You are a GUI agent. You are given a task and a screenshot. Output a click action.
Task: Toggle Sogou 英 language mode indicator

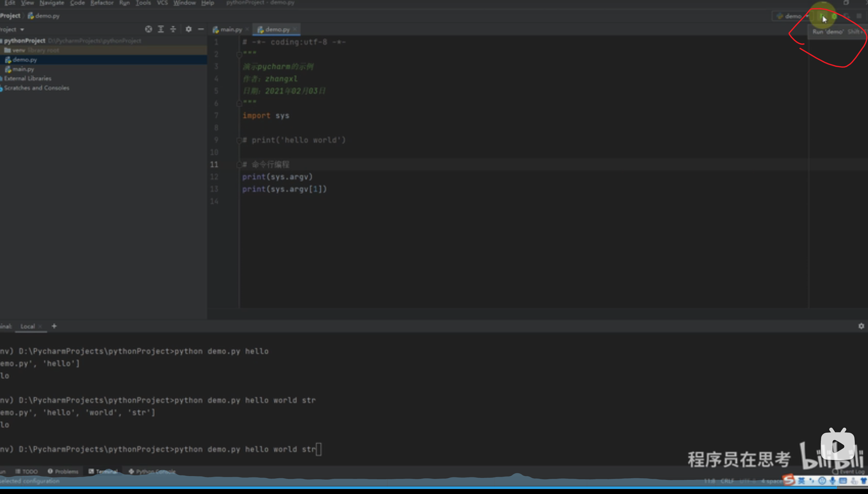point(802,480)
